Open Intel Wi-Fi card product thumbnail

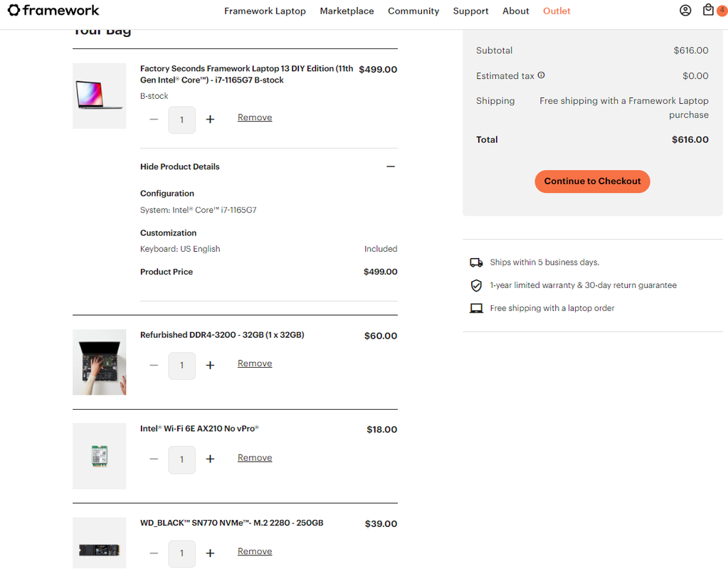pos(100,456)
